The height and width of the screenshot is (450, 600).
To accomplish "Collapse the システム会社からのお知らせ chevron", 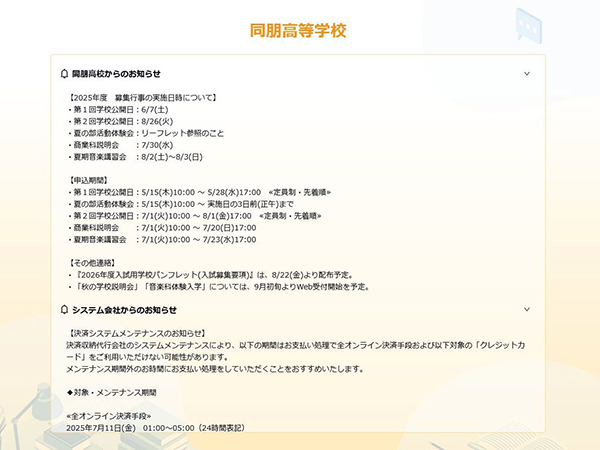I will (x=527, y=309).
